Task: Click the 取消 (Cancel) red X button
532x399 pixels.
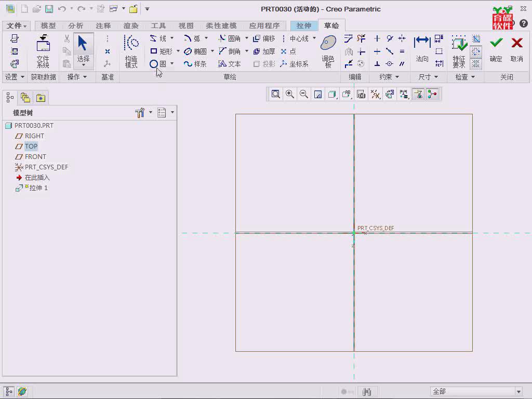Action: click(517, 49)
